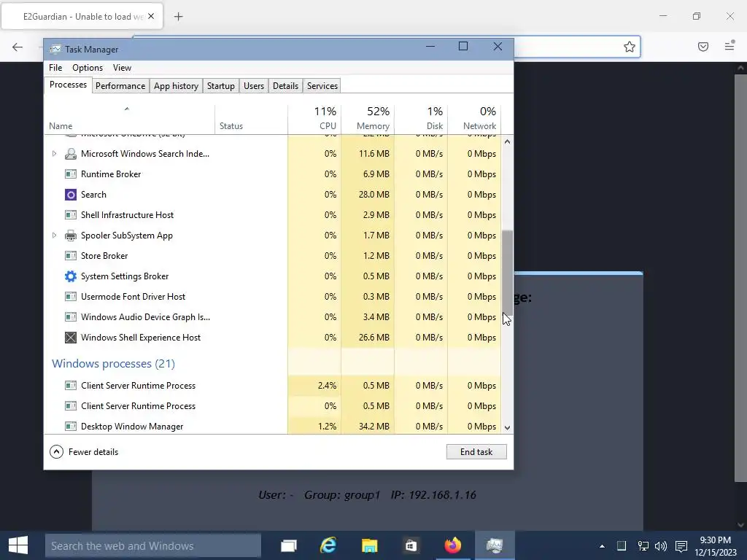The width and height of the screenshot is (747, 560).
Task: Expand the Microsoft Windows Search Indexer row
Action: click(54, 154)
